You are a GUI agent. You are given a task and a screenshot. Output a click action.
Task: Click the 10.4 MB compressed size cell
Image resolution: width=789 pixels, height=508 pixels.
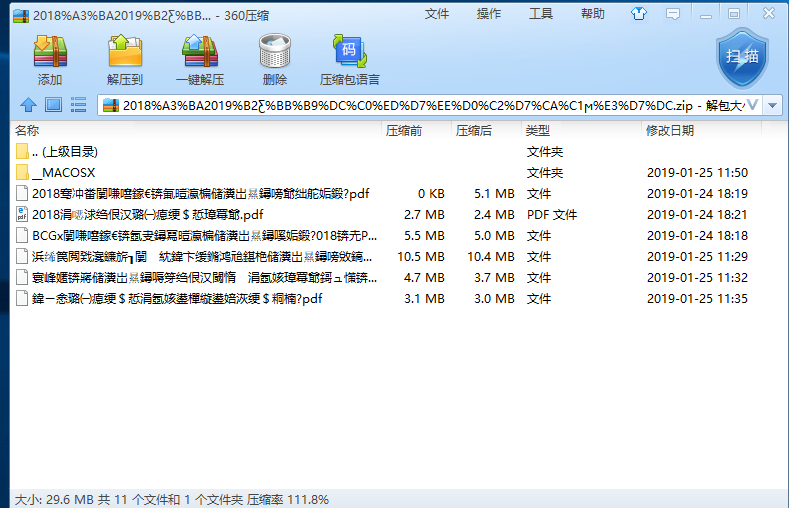pos(491,257)
